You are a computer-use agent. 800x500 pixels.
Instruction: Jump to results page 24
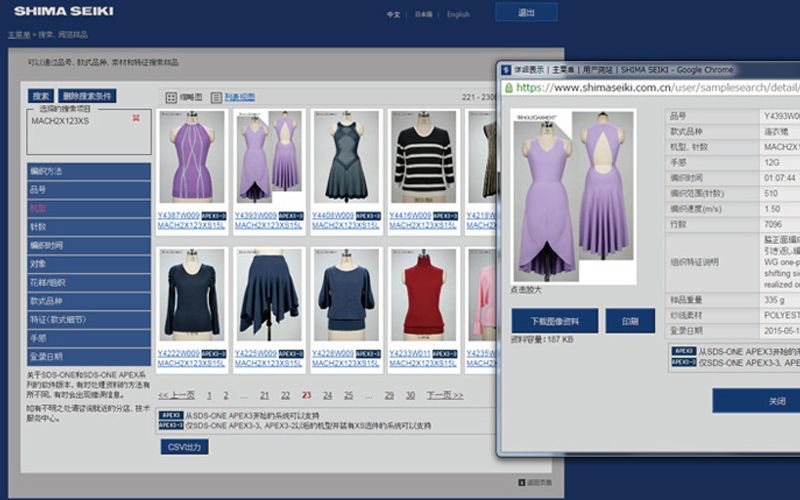pos(328,395)
